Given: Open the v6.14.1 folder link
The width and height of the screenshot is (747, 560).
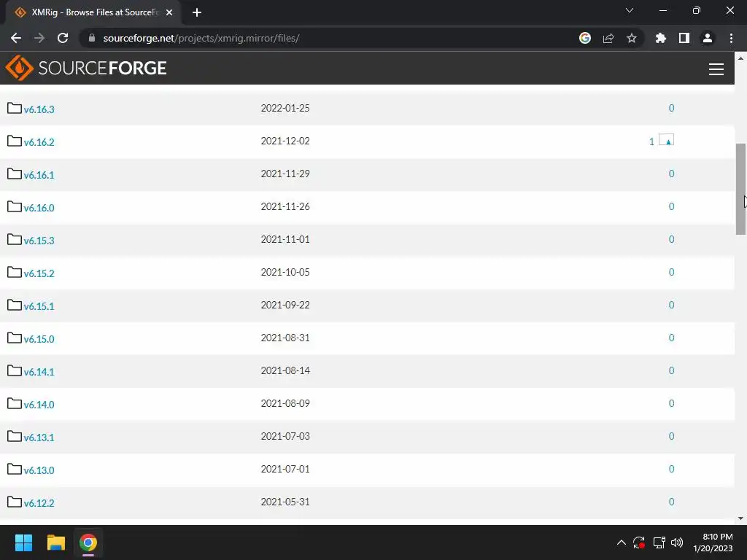Looking at the screenshot, I should pyautogui.click(x=39, y=372).
